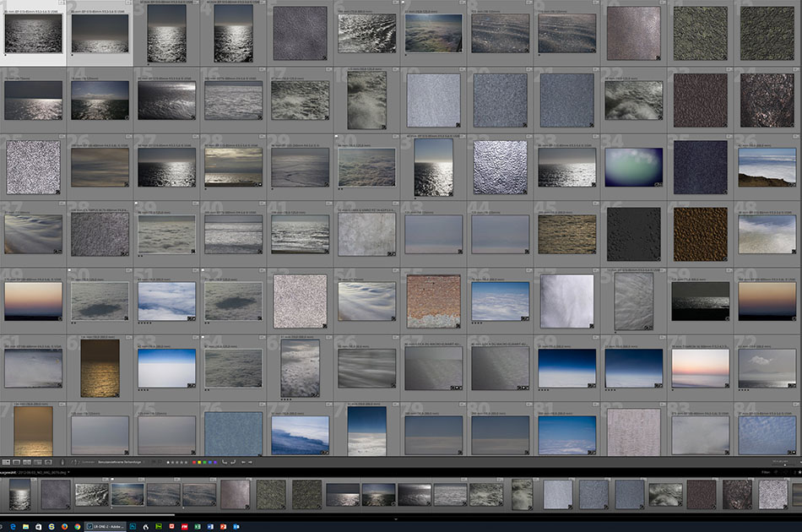Switch to Loupe view in toolbar

[x=17, y=462]
